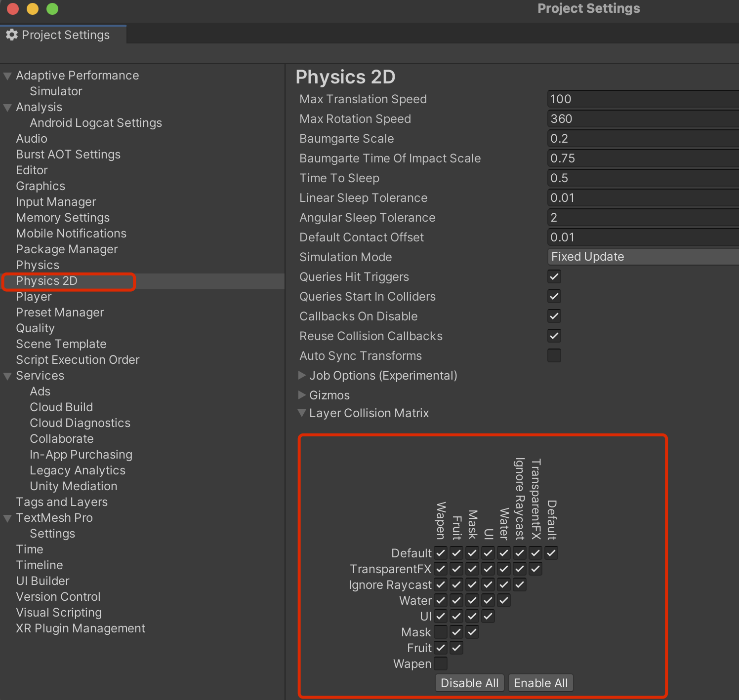The height and width of the screenshot is (700, 739).
Task: Enable Mask and Wapen layer collision checkbox
Action: [441, 632]
